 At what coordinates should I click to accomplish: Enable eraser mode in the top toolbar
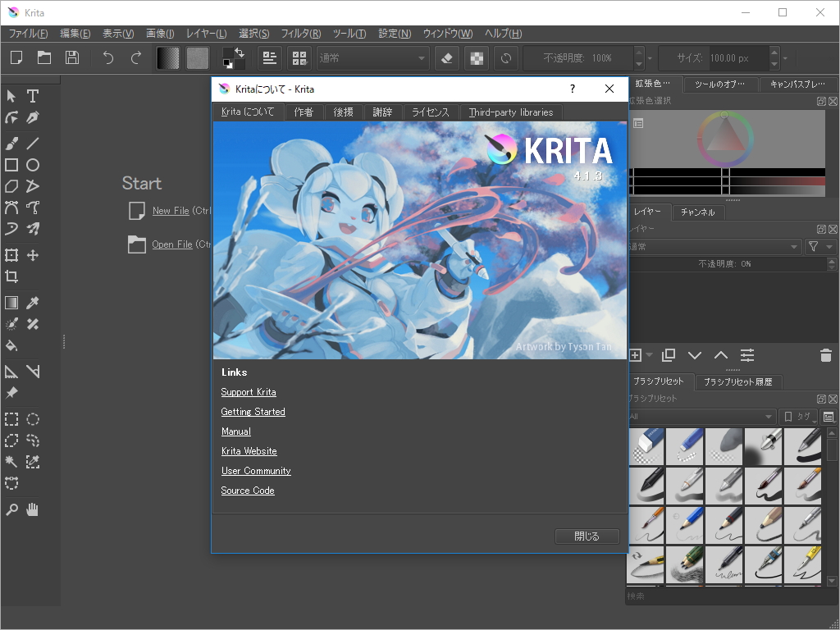coord(447,57)
